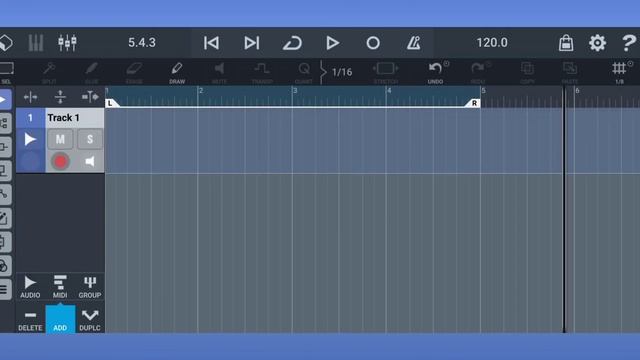Choose MIDI track type
Image resolution: width=640 pixels, height=360 pixels.
coord(60,287)
